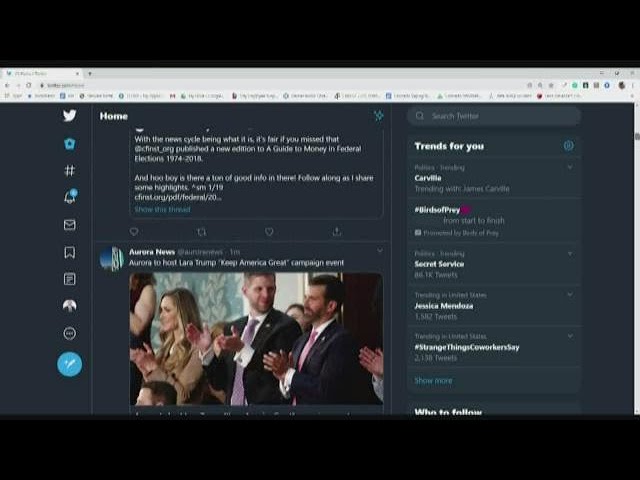
Task: Open the Lara Trump campaign event photo
Action: [x=256, y=339]
